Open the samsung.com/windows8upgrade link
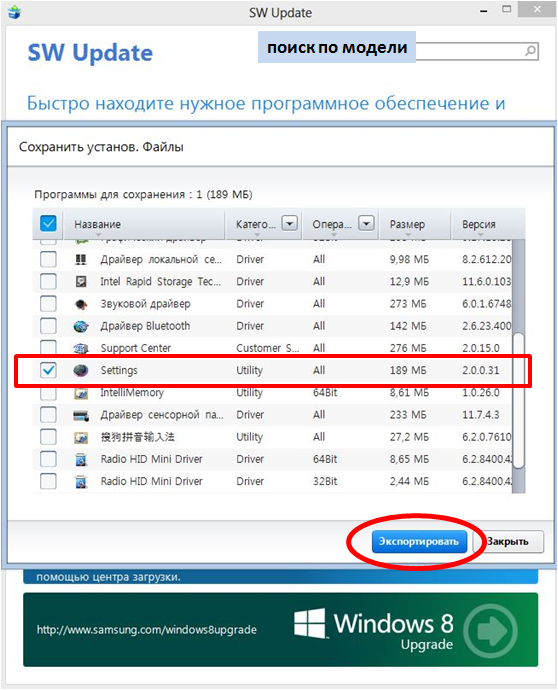 pyautogui.click(x=147, y=630)
